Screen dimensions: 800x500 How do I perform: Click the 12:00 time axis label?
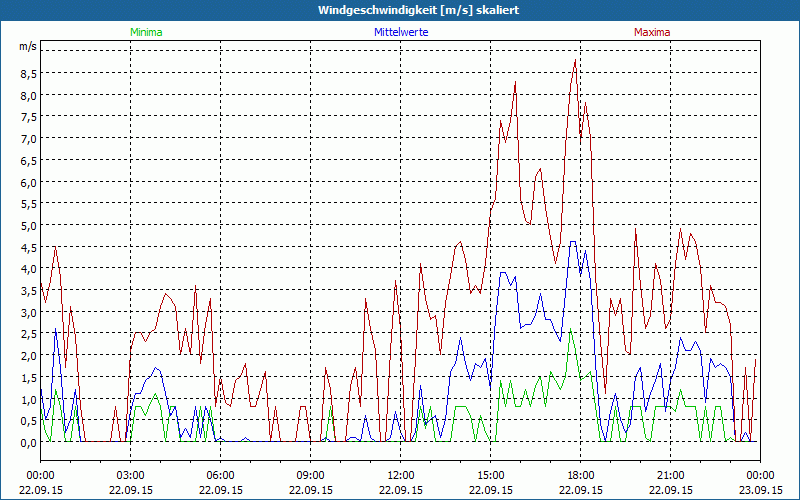click(401, 476)
